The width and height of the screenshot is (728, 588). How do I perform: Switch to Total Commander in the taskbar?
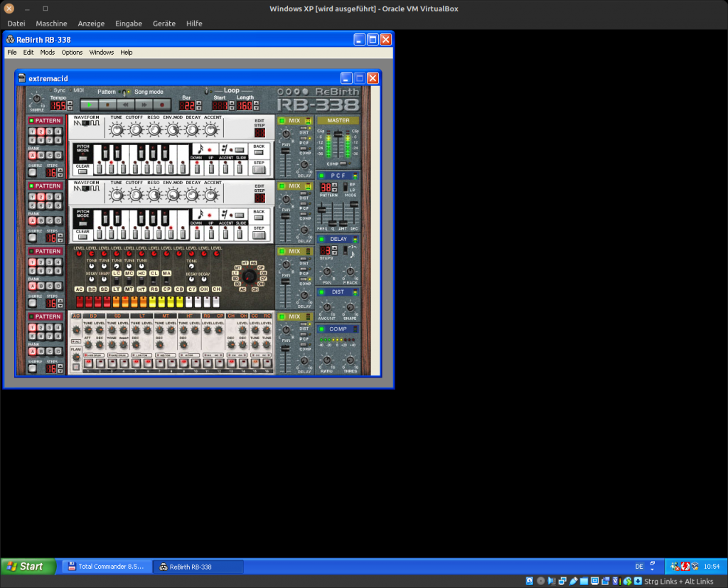pos(106,567)
